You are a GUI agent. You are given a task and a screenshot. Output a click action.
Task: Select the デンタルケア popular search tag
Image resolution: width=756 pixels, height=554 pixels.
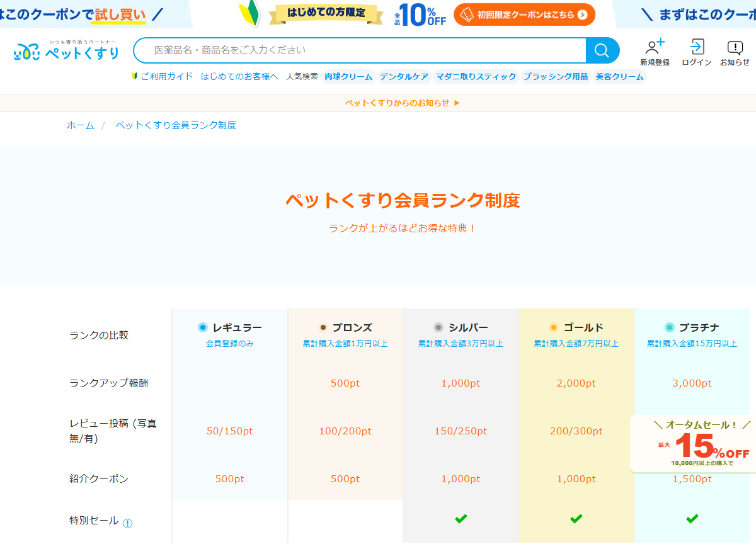click(404, 77)
